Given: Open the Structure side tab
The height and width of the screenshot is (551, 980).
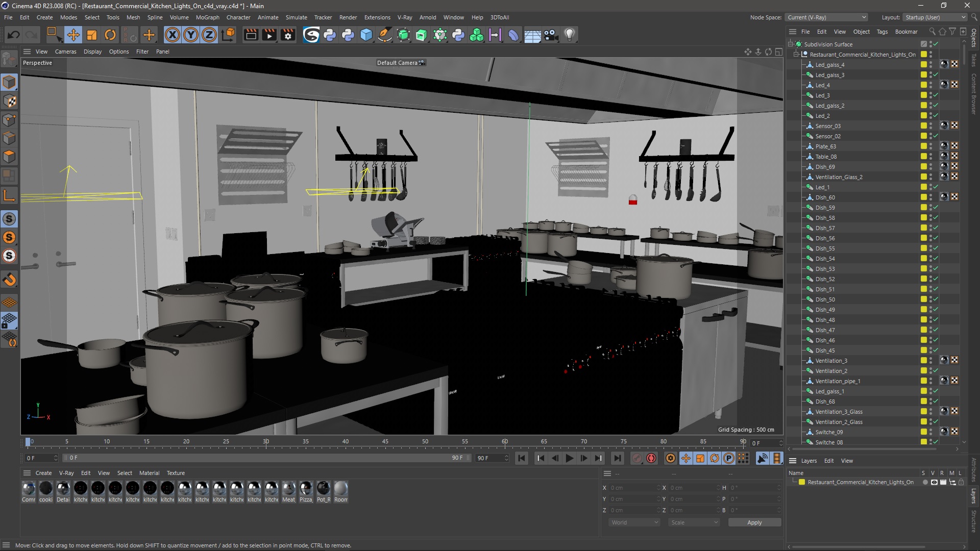Looking at the screenshot, I should 974,521.
